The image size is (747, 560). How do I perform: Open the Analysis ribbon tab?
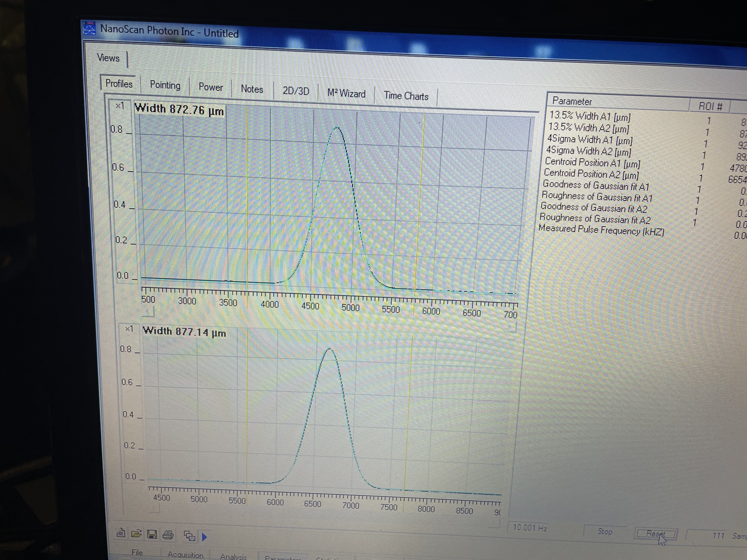pyautogui.click(x=233, y=557)
